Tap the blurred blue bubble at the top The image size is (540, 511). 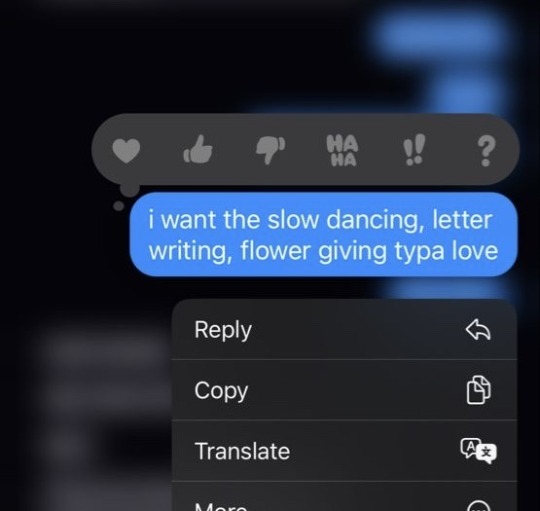click(438, 34)
